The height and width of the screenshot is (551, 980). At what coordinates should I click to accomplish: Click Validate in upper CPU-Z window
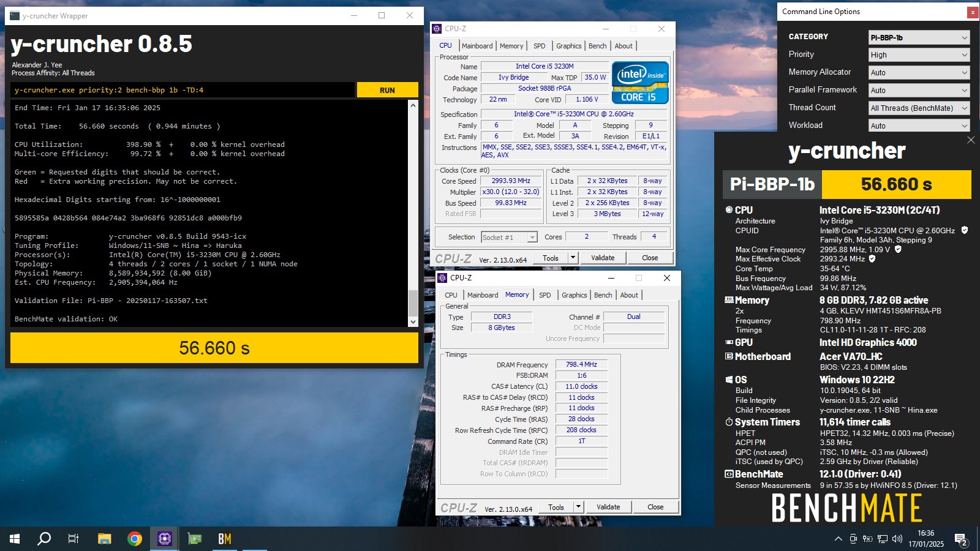point(603,258)
